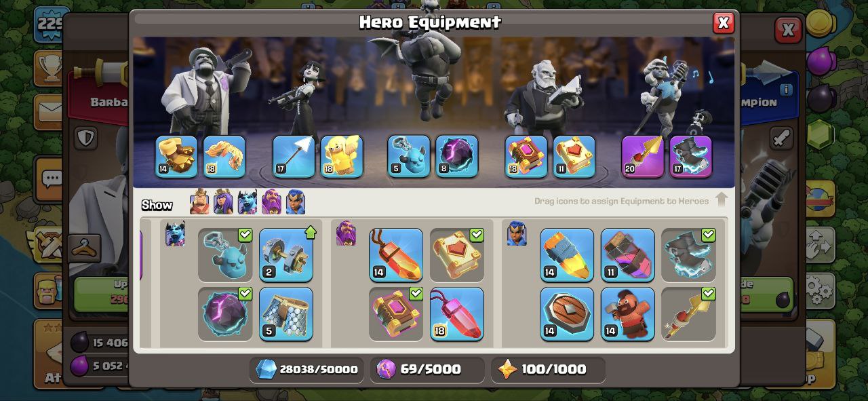Screen dimensions: 868x401
Task: Click the checked Eternal Tome equipment
Action: click(x=457, y=254)
